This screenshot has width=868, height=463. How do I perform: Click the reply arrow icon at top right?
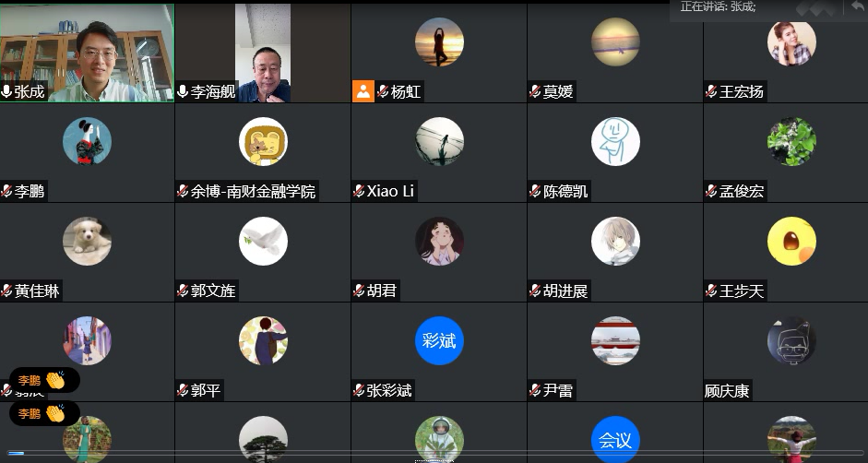click(857, 6)
